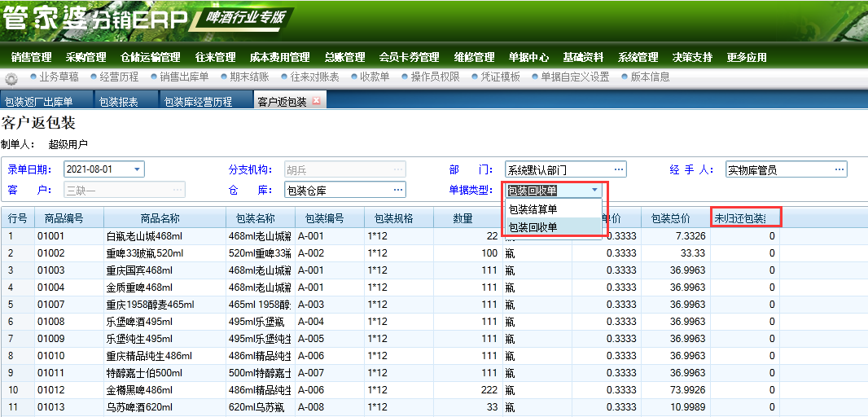Switch to the 包装返厂出库单 tab
The image size is (868, 417).
tap(46, 102)
